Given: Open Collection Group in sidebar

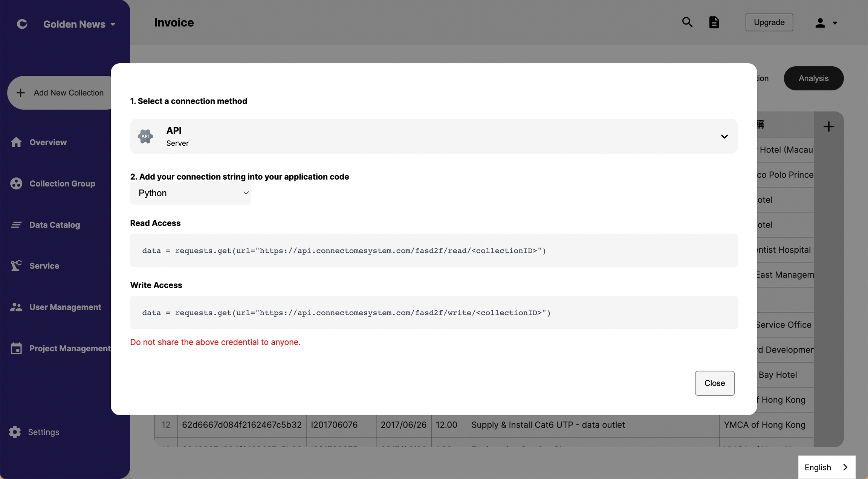Looking at the screenshot, I should click(62, 183).
